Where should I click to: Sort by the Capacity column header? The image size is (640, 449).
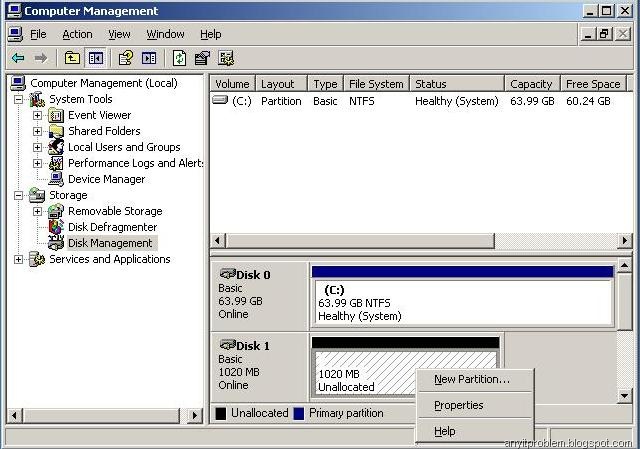click(532, 84)
